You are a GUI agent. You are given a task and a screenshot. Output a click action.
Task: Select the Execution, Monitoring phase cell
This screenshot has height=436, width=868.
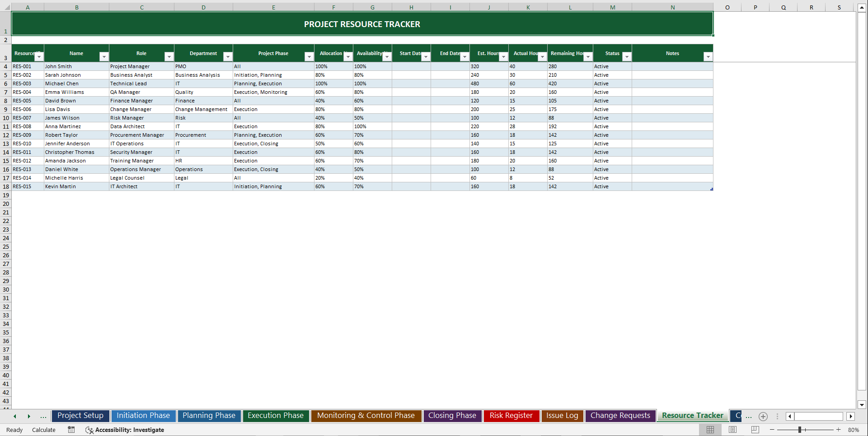pos(273,92)
